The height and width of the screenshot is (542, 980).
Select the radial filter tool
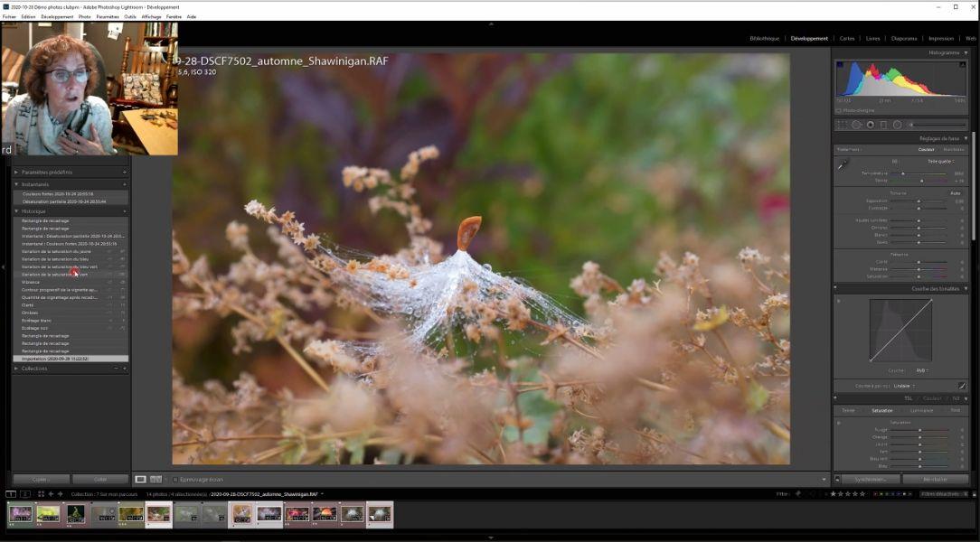[x=897, y=125]
